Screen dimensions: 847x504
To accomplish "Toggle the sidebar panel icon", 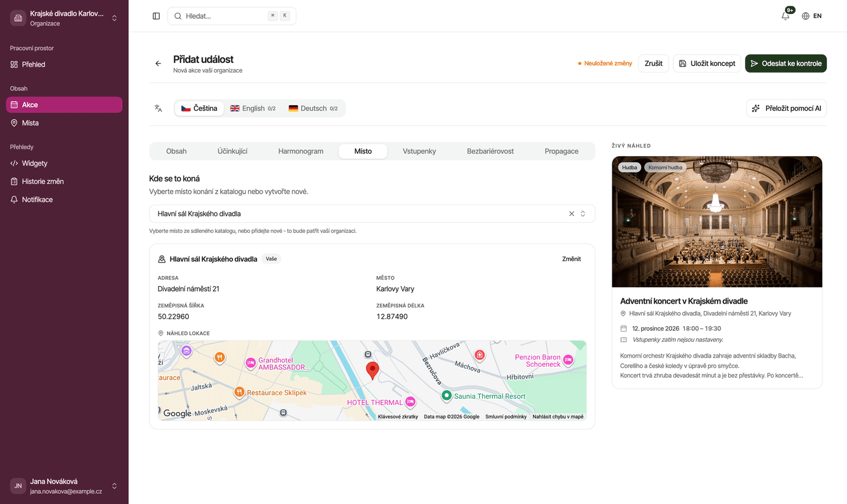I will tap(156, 16).
